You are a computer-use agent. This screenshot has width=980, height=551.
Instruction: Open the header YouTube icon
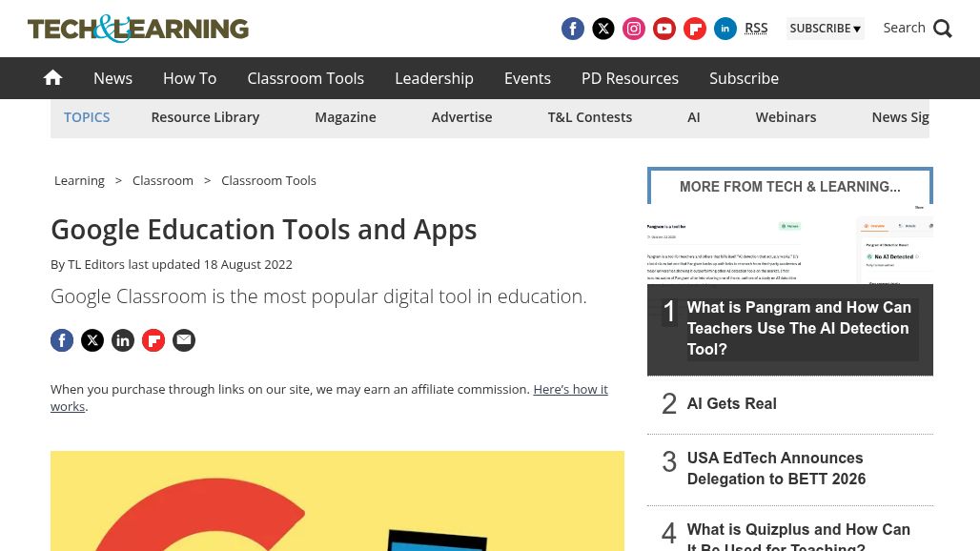click(664, 29)
